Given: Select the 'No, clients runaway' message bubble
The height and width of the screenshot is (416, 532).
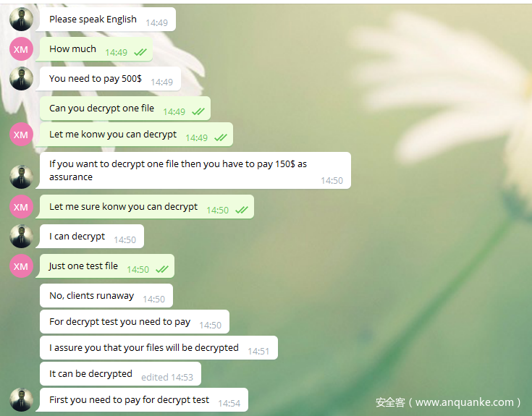Looking at the screenshot, I should (x=106, y=296).
